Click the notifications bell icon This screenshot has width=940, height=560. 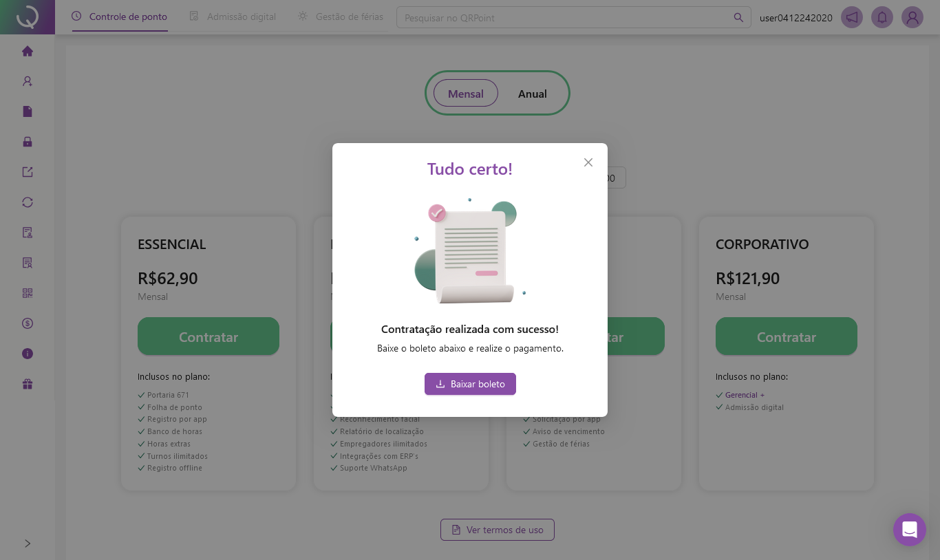coord(882,17)
